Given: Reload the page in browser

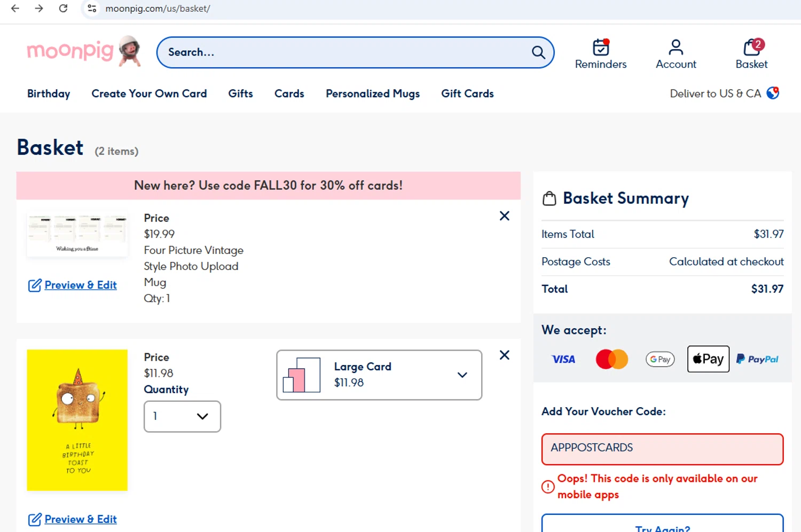Looking at the screenshot, I should pyautogui.click(x=63, y=9).
